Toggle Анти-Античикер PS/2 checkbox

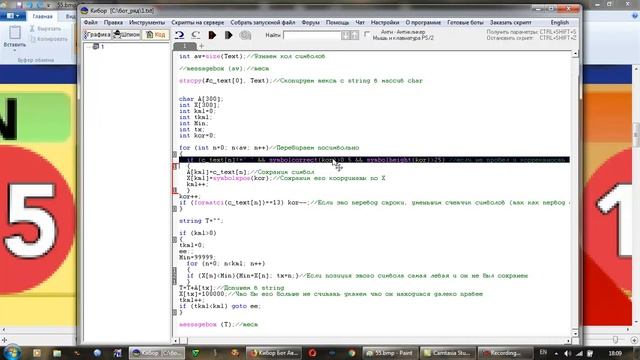pos(367,34)
